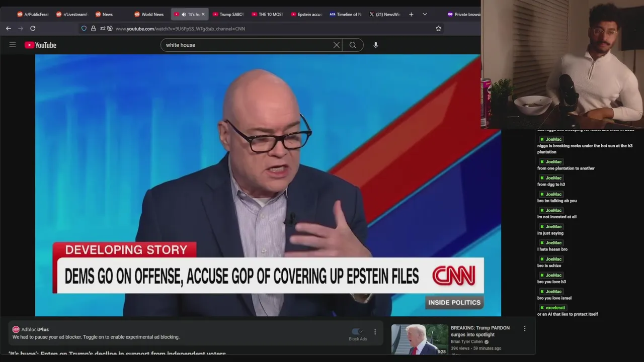Close the "It's huge" YouTube tab

point(203,15)
